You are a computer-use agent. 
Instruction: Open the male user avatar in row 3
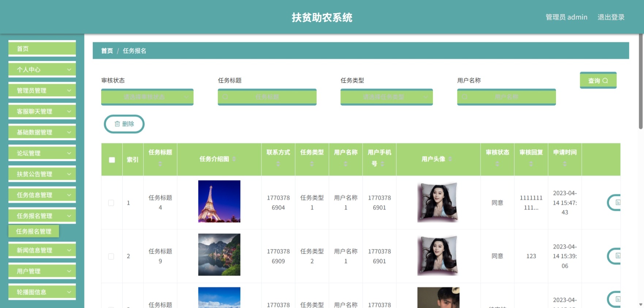tap(438, 297)
